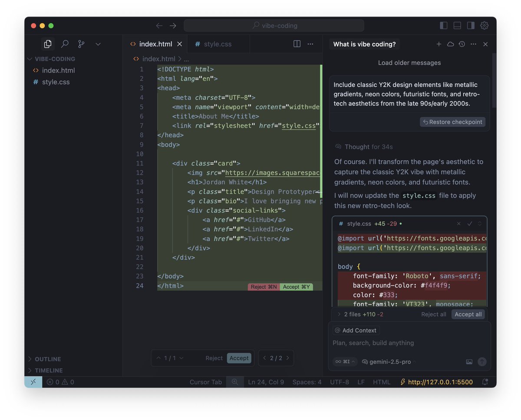Click the vibe-coding command search bar
Screen dimensions: 521x420
[x=274, y=26]
